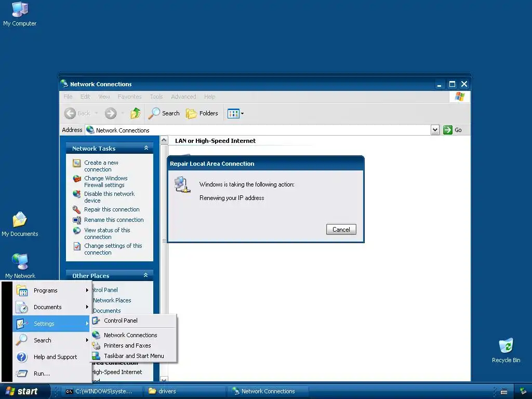Open the Help menu
Viewport: 532px width, 399px height.
209,97
